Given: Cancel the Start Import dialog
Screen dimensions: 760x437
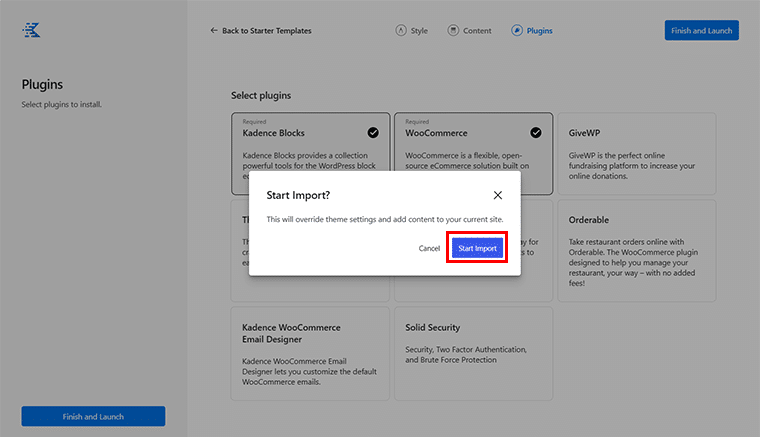Looking at the screenshot, I should [x=429, y=248].
